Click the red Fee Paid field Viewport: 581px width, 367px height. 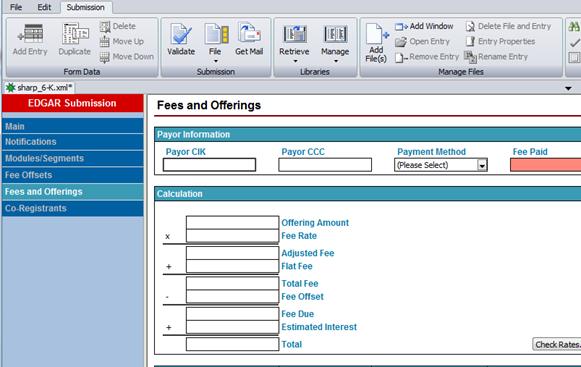pyautogui.click(x=545, y=165)
